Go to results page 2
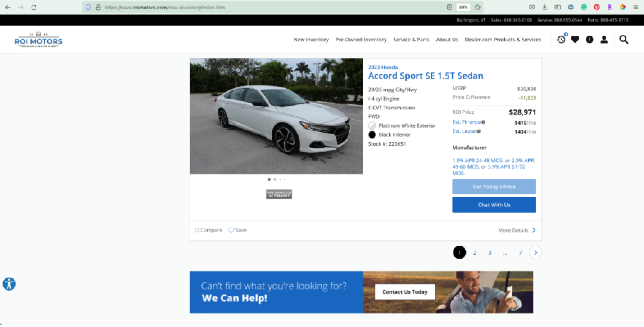 click(474, 253)
